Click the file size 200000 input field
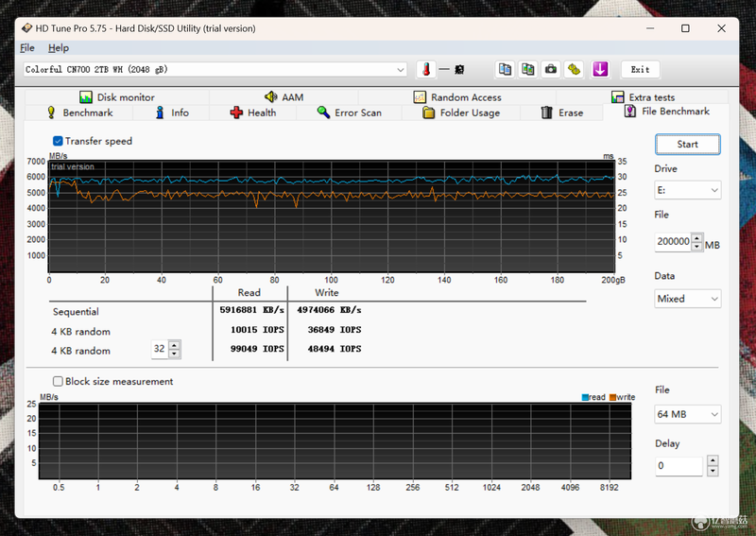 673,242
